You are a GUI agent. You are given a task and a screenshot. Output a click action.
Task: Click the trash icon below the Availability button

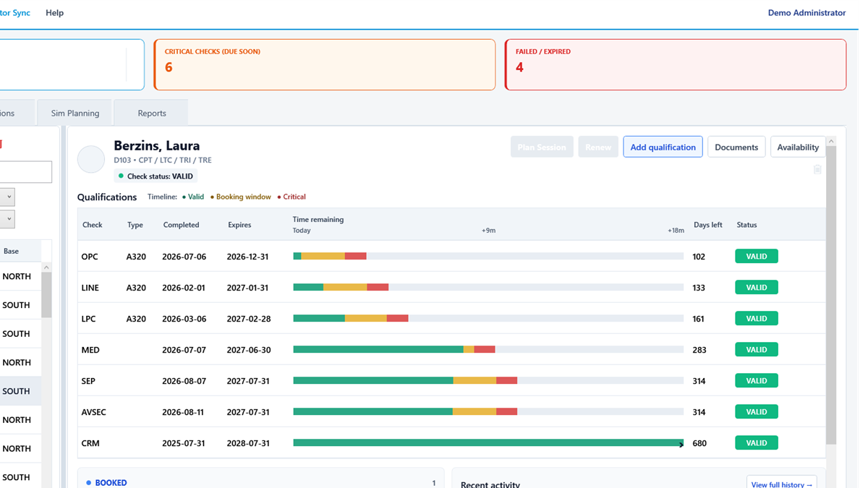(817, 169)
